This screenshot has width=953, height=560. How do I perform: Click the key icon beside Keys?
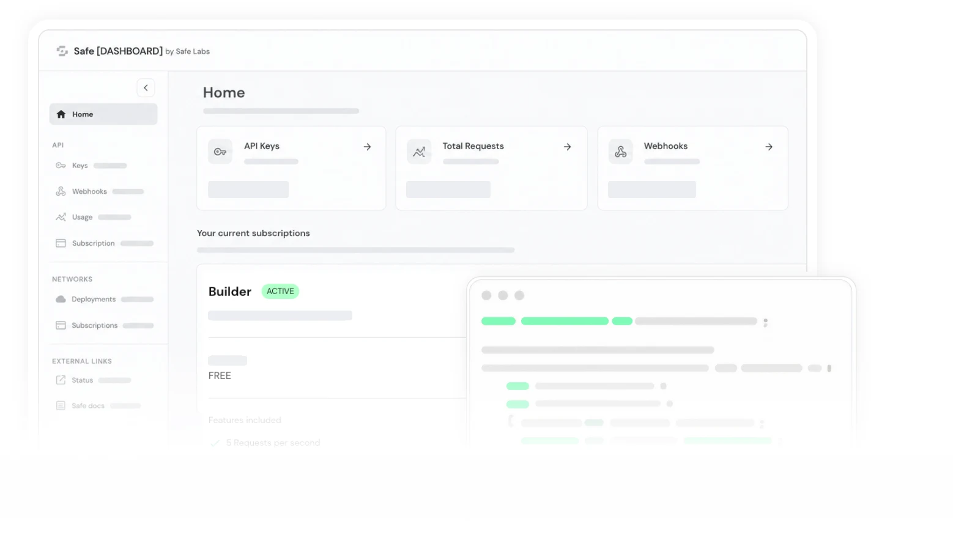(61, 166)
